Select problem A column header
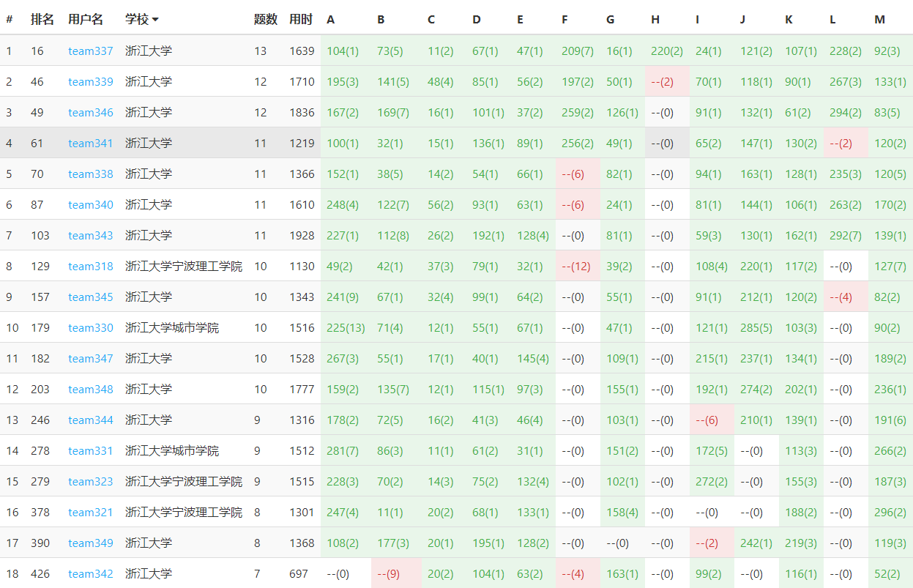 click(331, 19)
